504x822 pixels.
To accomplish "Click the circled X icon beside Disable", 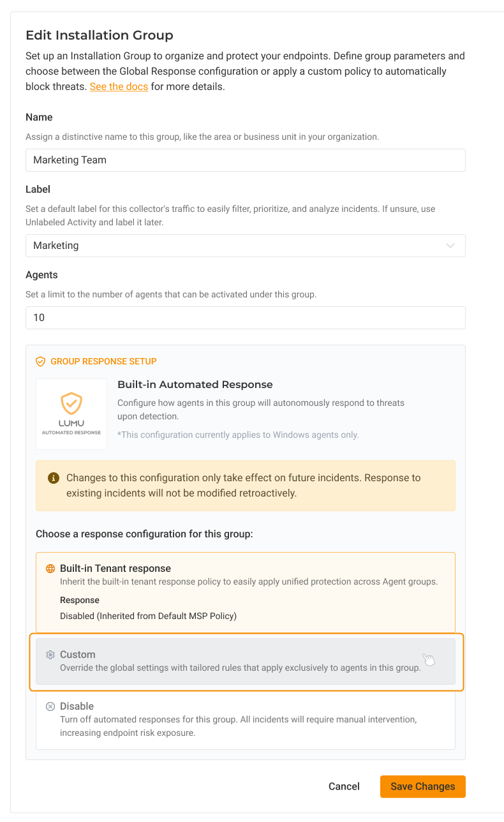I will point(50,706).
